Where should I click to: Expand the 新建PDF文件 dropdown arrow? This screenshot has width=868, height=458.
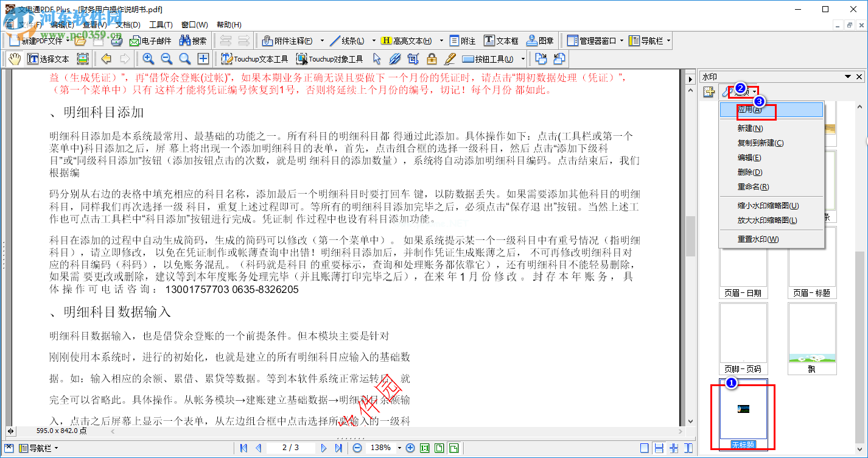coord(68,41)
